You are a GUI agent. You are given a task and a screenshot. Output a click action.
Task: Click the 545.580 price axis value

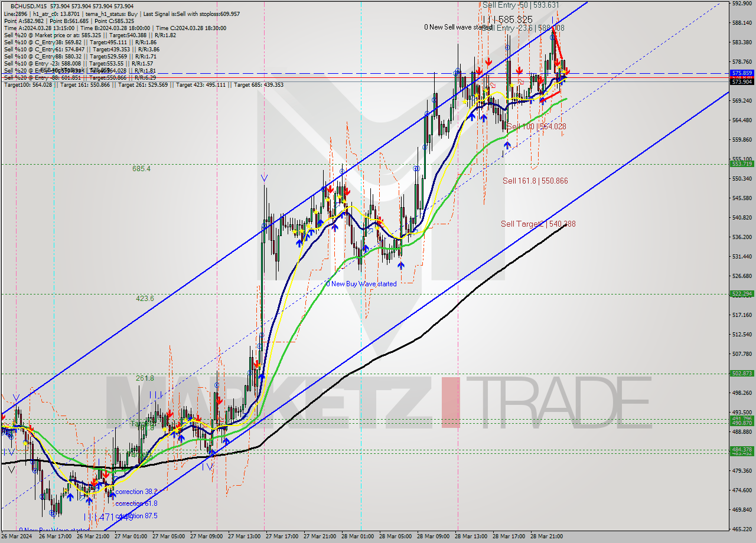click(742, 198)
